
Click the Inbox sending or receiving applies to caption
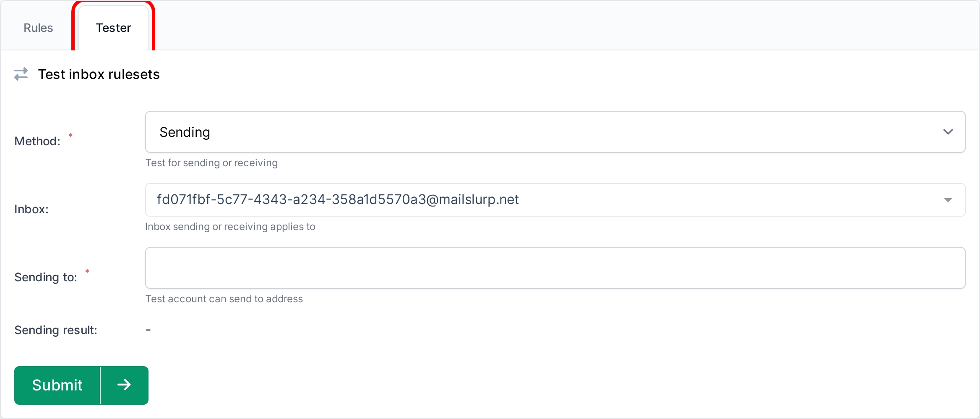pyautogui.click(x=230, y=226)
